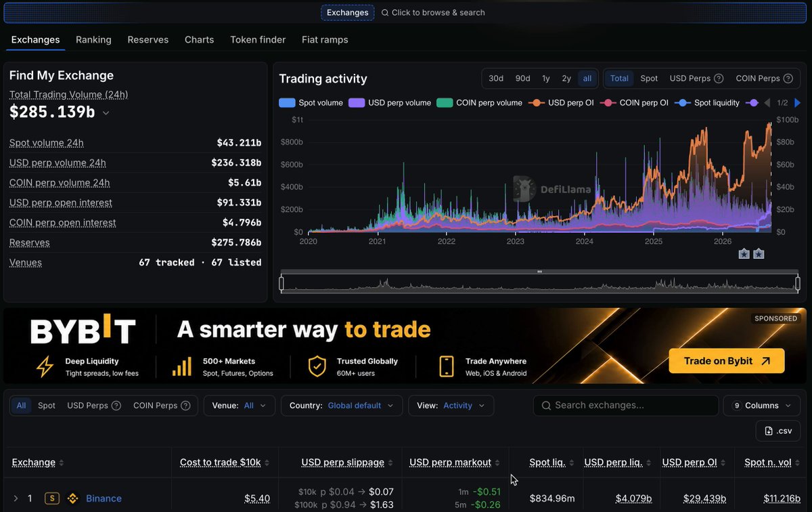
Task: Open the Venue filter dropdown
Action: pyautogui.click(x=240, y=406)
